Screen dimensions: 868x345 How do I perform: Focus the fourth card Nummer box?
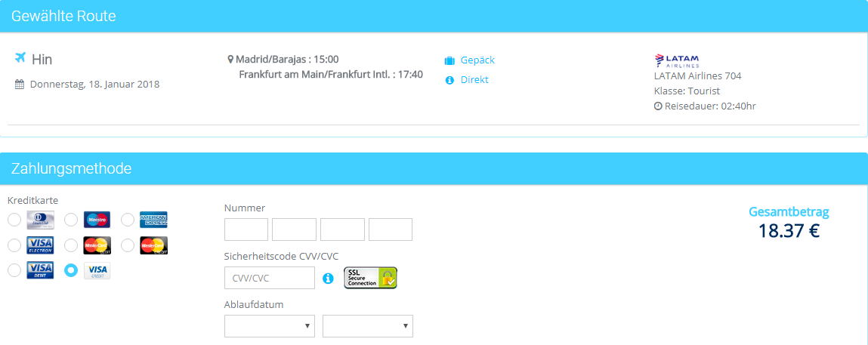(x=391, y=229)
